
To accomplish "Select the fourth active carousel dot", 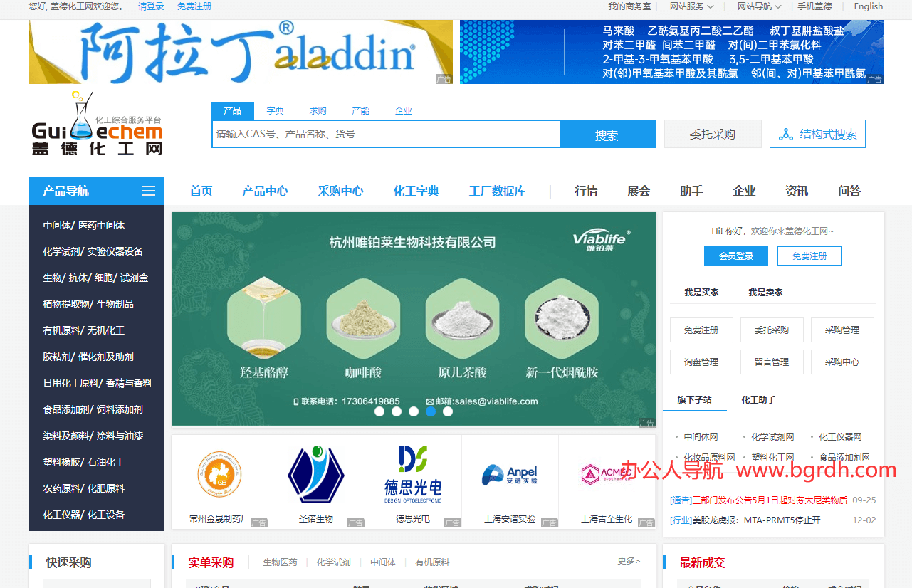I will 431,411.
